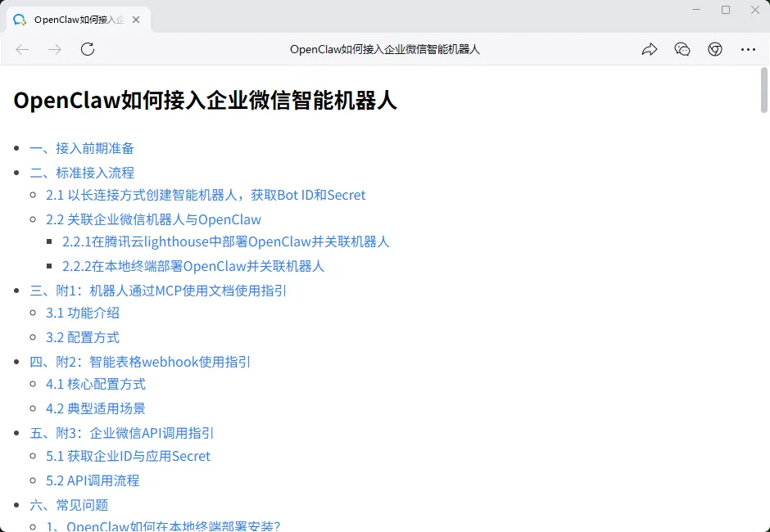Jump to 2.2 关联企业微信机器人与OpenClaw
The height and width of the screenshot is (532, 770).
[x=154, y=219]
